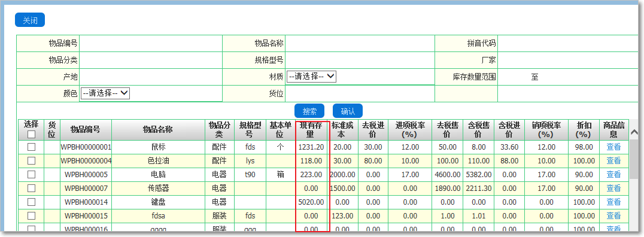The image size is (644, 237).
Task: Select cell WPBH00000004
Action: (x=86, y=161)
